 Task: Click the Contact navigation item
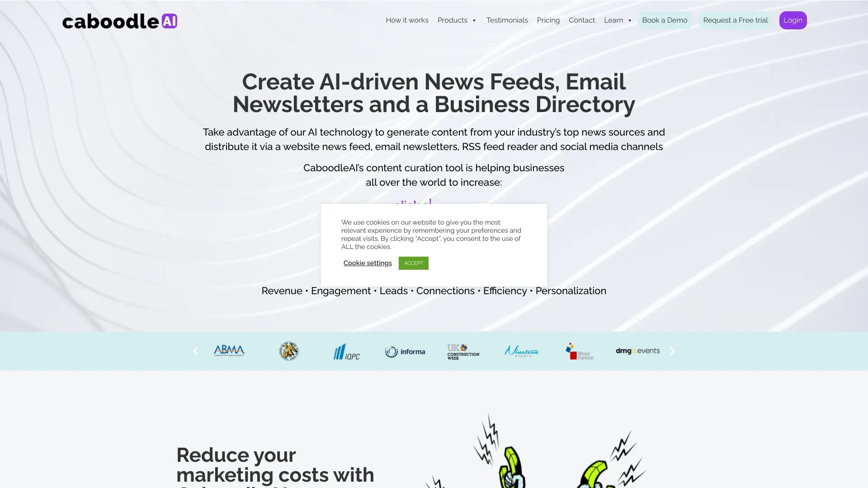tap(582, 20)
